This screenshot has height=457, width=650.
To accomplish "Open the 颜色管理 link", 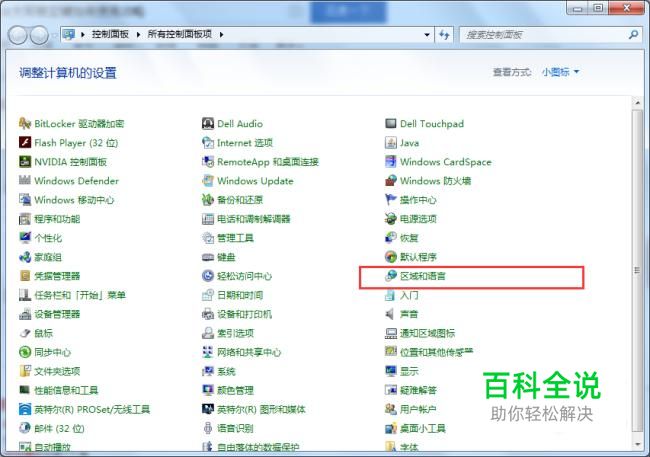I will pyautogui.click(x=235, y=390).
